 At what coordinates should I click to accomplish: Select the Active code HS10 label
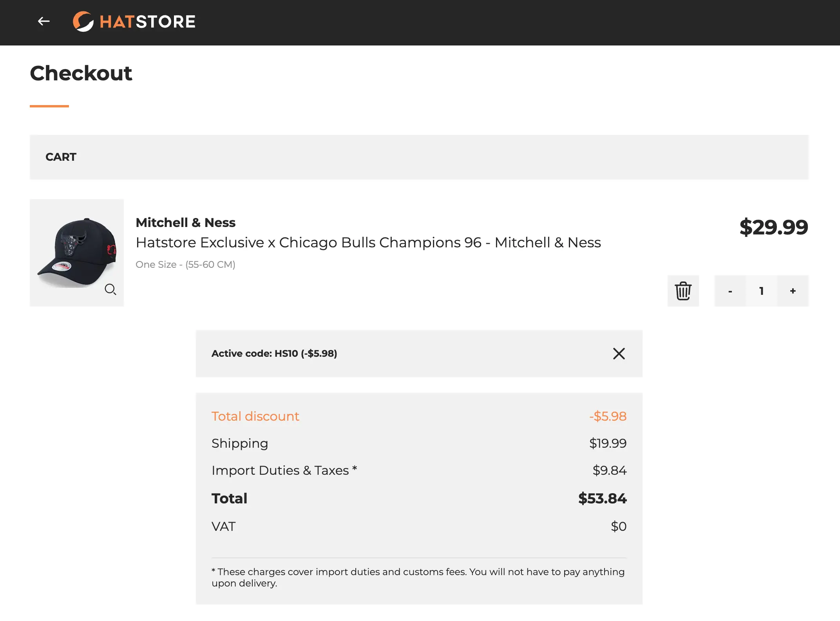[274, 354]
